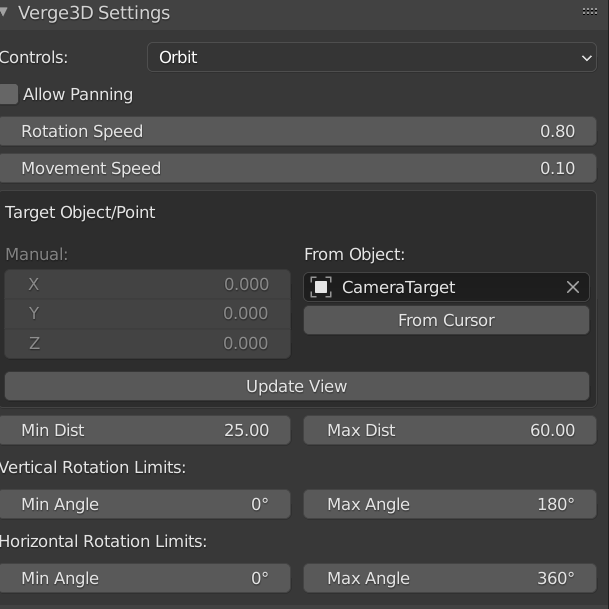The width and height of the screenshot is (609, 609).
Task: Click the horizontal Max Angle 360° field
Action: 450,578
